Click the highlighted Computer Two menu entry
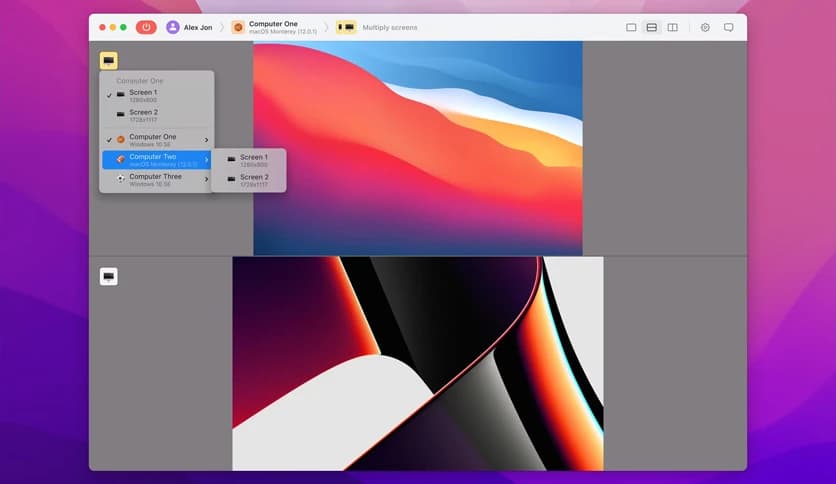This screenshot has height=484, width=836. [155, 160]
